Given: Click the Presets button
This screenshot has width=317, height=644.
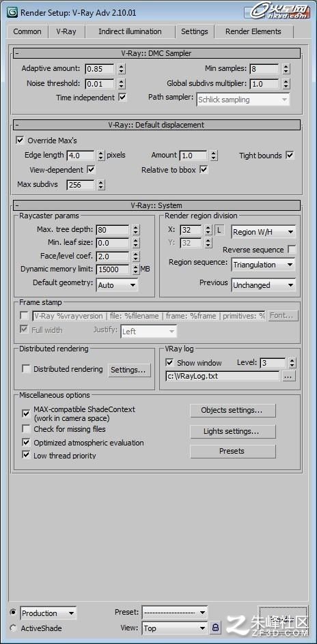Looking at the screenshot, I should tap(233, 452).
